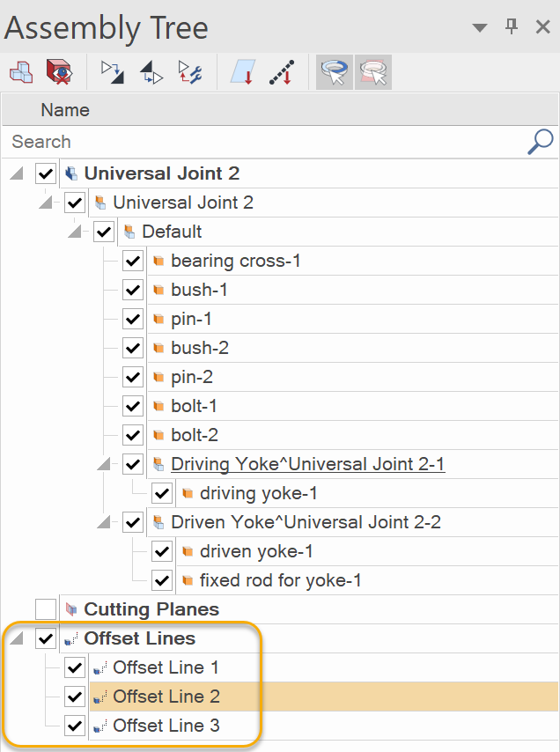
Task: Enable the Cutting Planes checkbox
Action: [46, 609]
